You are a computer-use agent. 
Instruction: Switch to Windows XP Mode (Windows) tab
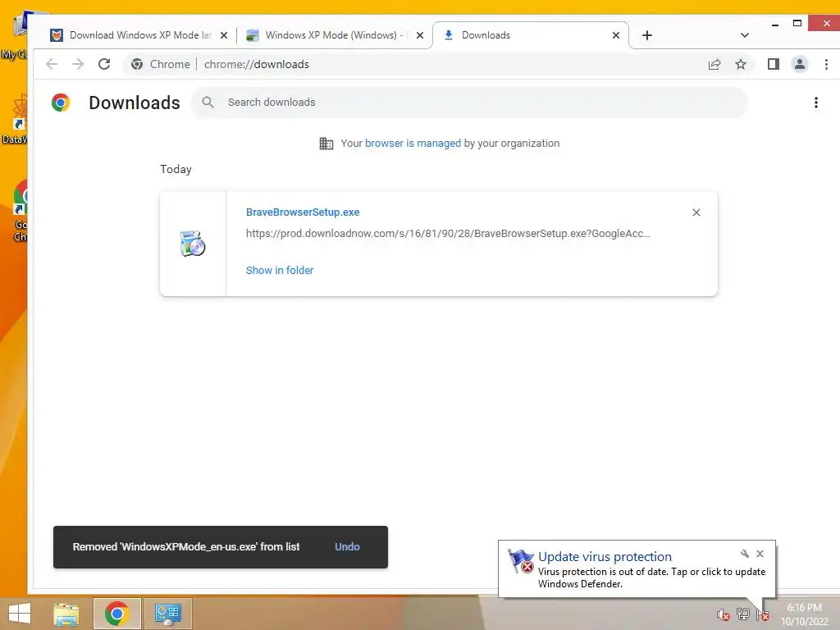(x=336, y=35)
